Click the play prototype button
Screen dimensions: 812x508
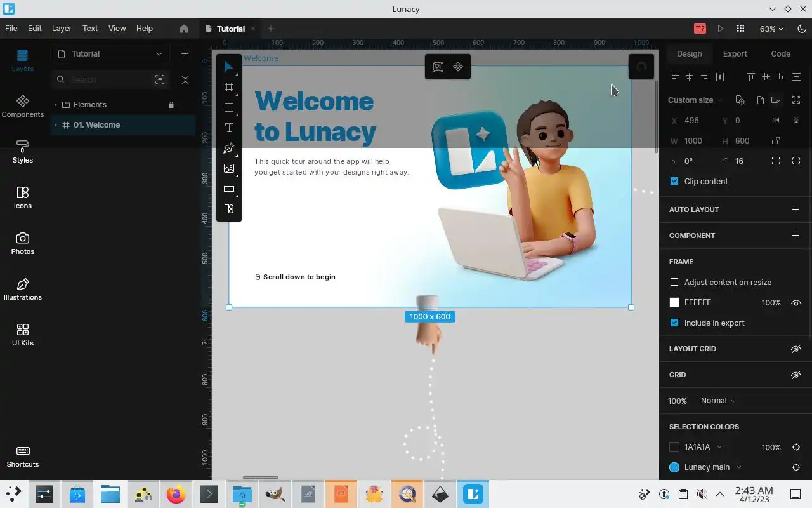(721, 29)
